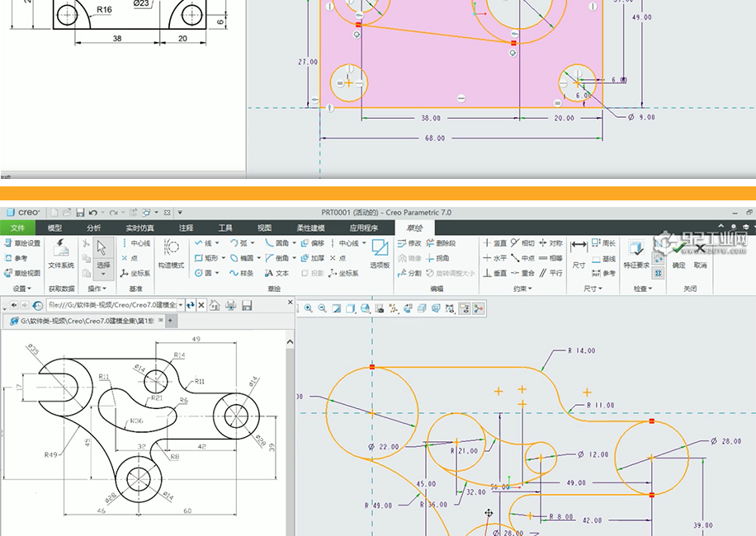Viewport: 756px width, 536px height.
Task: Open the Fillet (圆角) dropdown arrow
Action: (294, 243)
